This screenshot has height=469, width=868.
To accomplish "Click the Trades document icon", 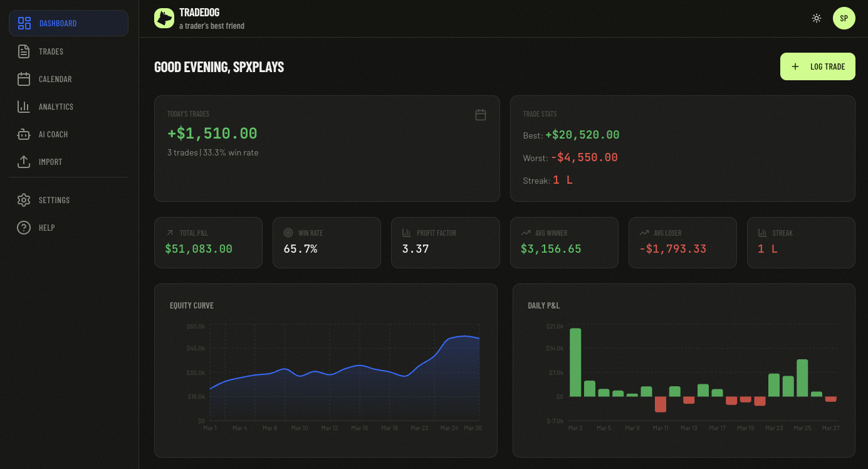I will click(x=24, y=51).
